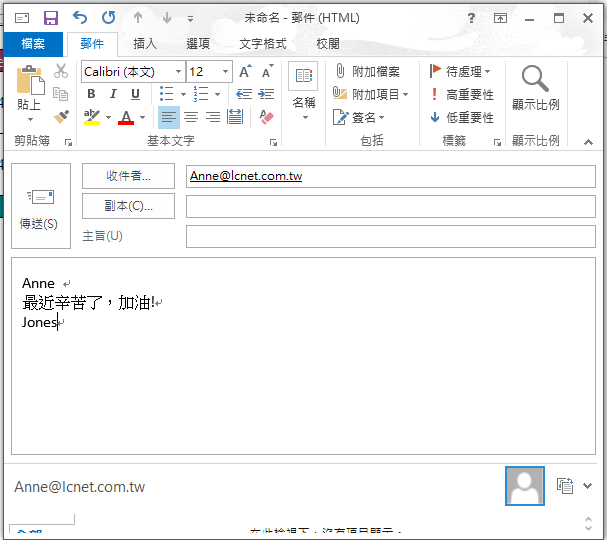The height and width of the screenshot is (540, 607).
Task: Click the Save icon in quick access toolbar
Action: [x=51, y=18]
